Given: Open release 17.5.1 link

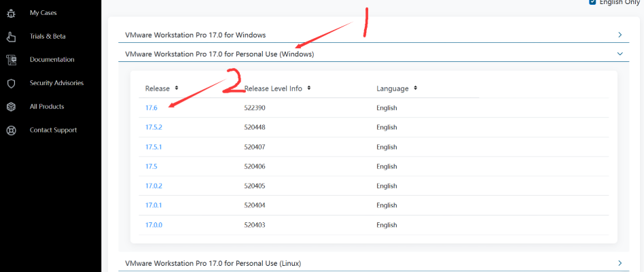Looking at the screenshot, I should [154, 147].
